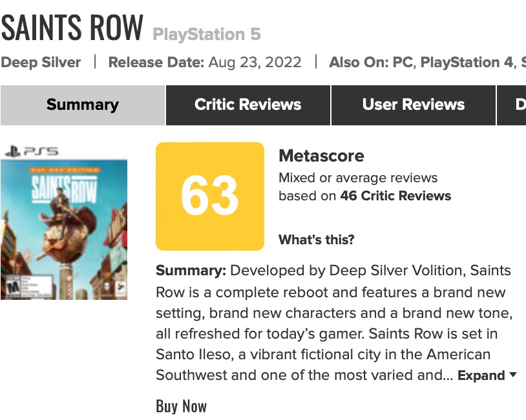This screenshot has width=526, height=420.
Task: Click the "What's this?" link
Action: point(316,240)
